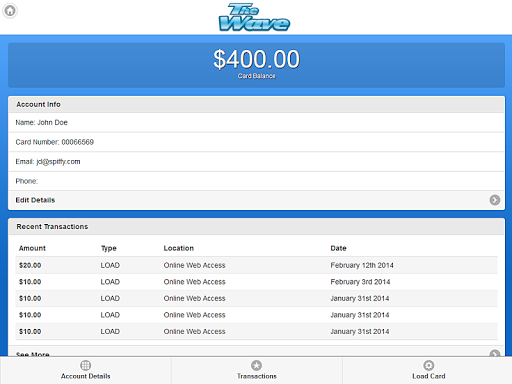This screenshot has width=512, height=384.
Task: Click the Load Card gear icon
Action: coord(429,365)
